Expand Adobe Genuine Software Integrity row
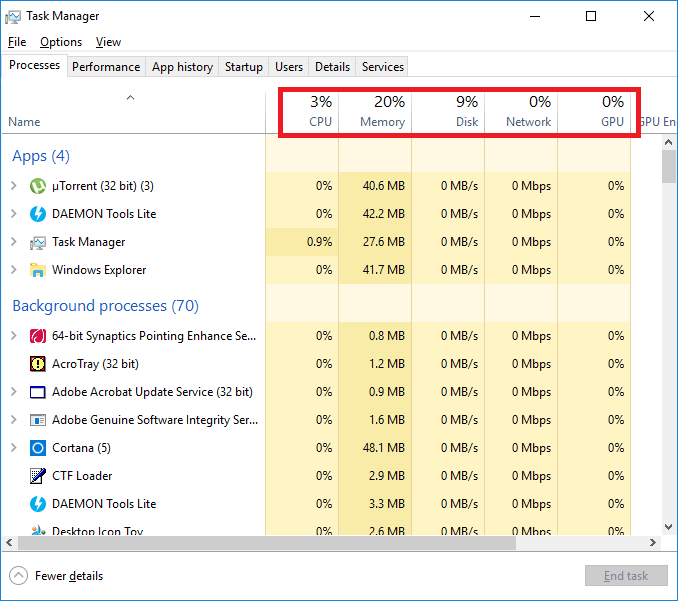The image size is (678, 601). pos(13,420)
